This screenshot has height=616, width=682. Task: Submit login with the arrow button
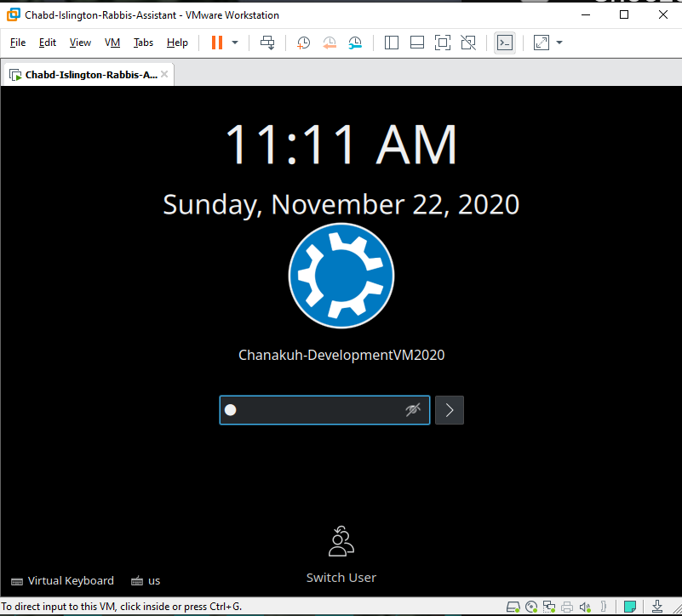coord(450,410)
